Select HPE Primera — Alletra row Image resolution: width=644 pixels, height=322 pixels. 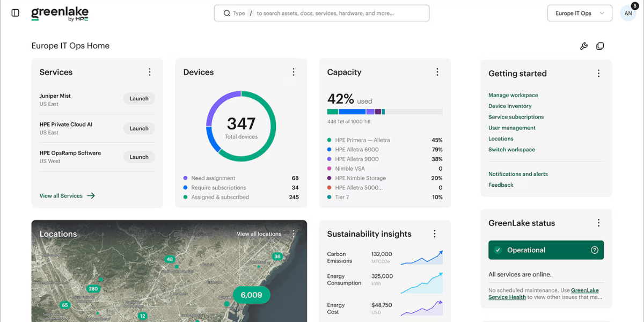[x=385, y=140]
